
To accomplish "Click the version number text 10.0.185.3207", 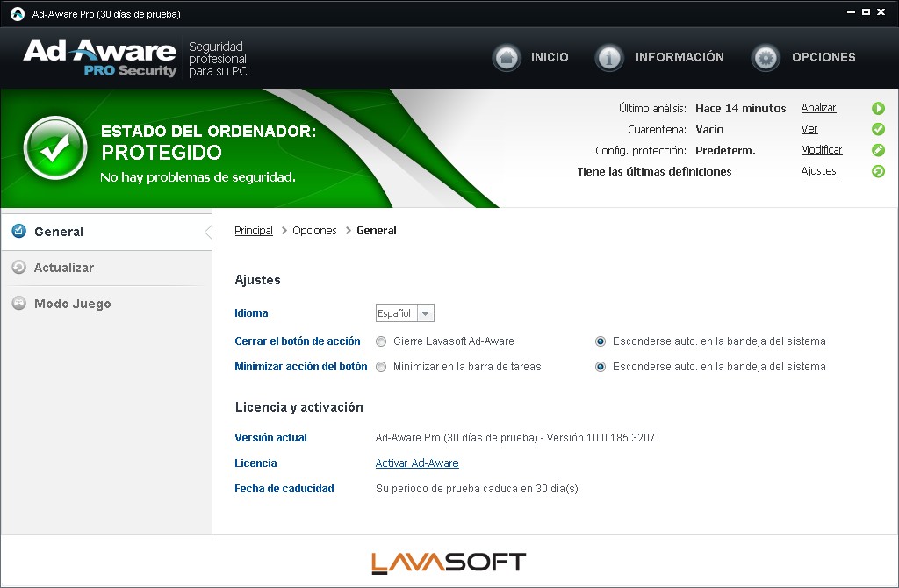I will [621, 438].
